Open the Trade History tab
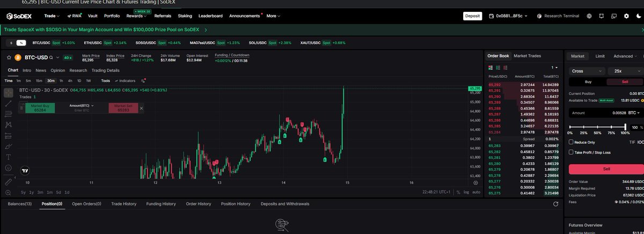Image resolution: width=644 pixels, height=234 pixels. (x=124, y=204)
